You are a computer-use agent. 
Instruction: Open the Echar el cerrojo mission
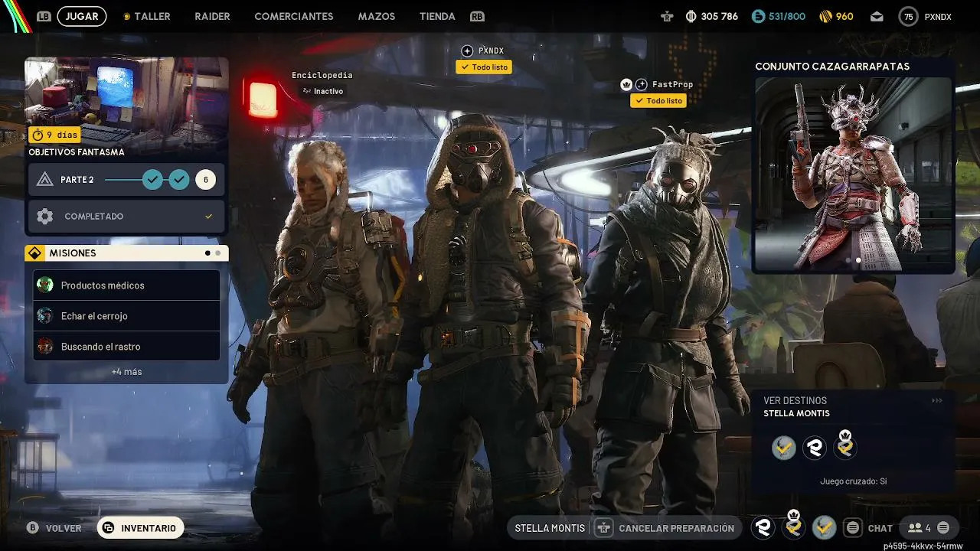[x=127, y=316]
